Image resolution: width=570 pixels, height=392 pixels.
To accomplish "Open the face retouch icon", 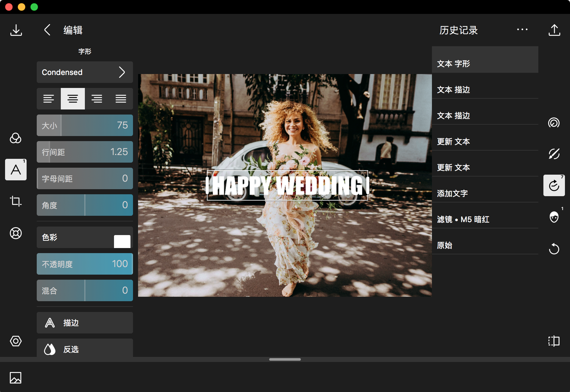I will pyautogui.click(x=554, y=217).
